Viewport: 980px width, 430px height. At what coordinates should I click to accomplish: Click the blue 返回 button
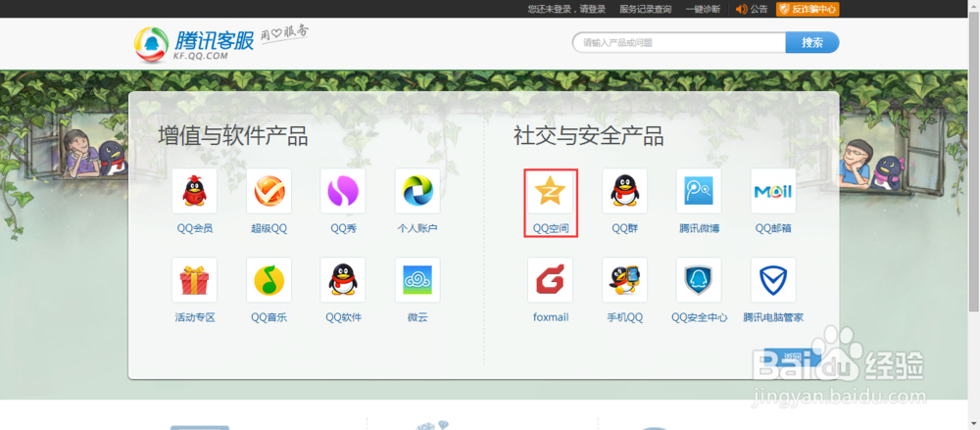793,357
